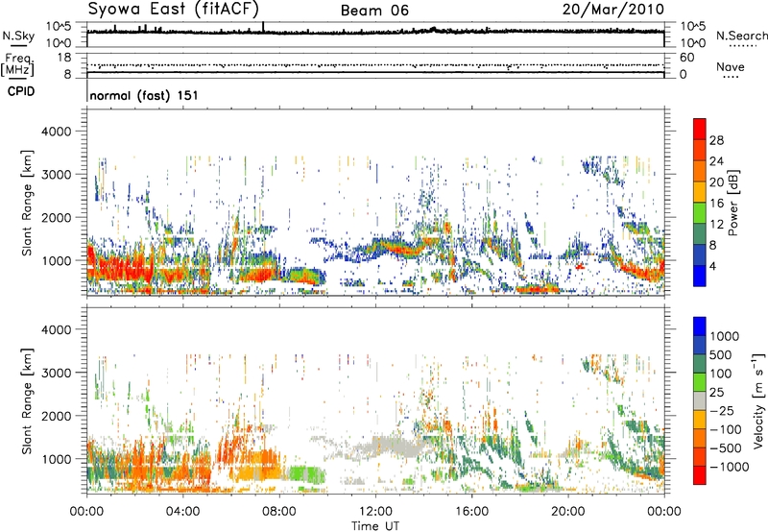Image resolution: width=768 pixels, height=532 pixels.
Task: Click 'Slant Range [km]' label of Power panel
Action: pyautogui.click(x=27, y=203)
